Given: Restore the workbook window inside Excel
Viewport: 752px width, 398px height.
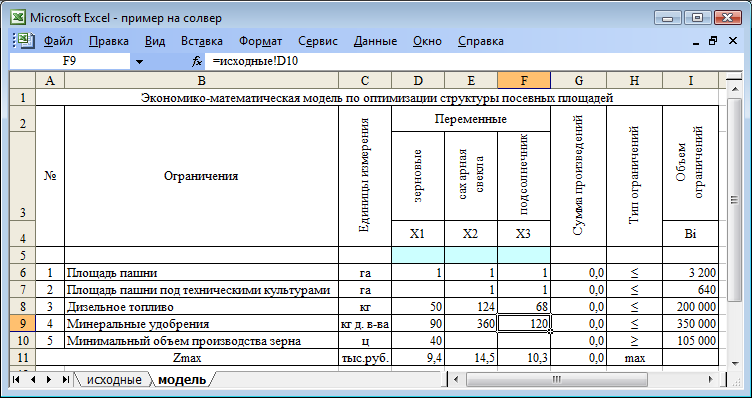Looking at the screenshot, I should (713, 41).
